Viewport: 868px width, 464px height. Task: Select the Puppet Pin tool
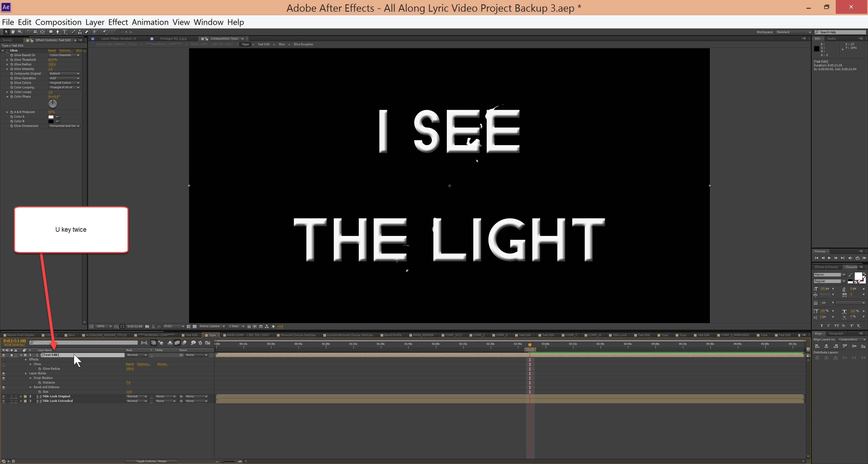pos(104,32)
